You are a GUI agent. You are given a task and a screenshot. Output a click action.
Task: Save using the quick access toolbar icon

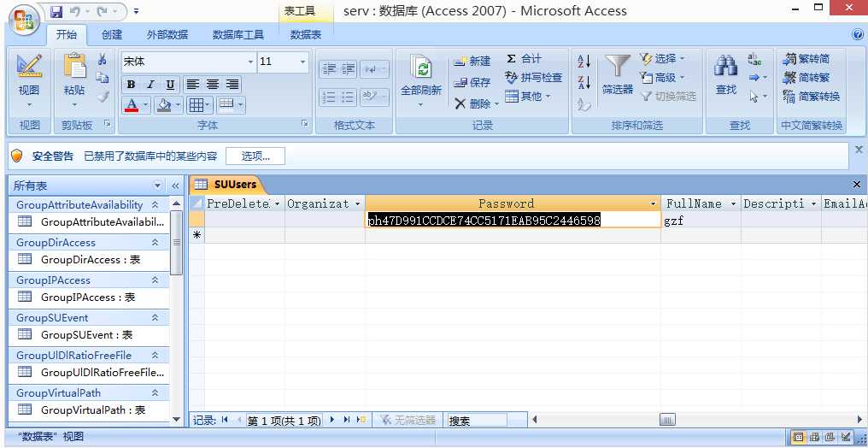tap(56, 11)
